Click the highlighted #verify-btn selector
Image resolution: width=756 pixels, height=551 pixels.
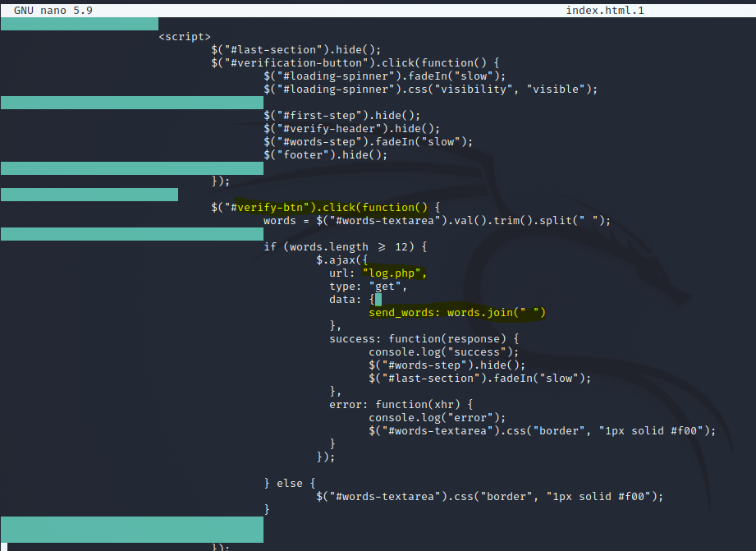pyautogui.click(x=276, y=207)
